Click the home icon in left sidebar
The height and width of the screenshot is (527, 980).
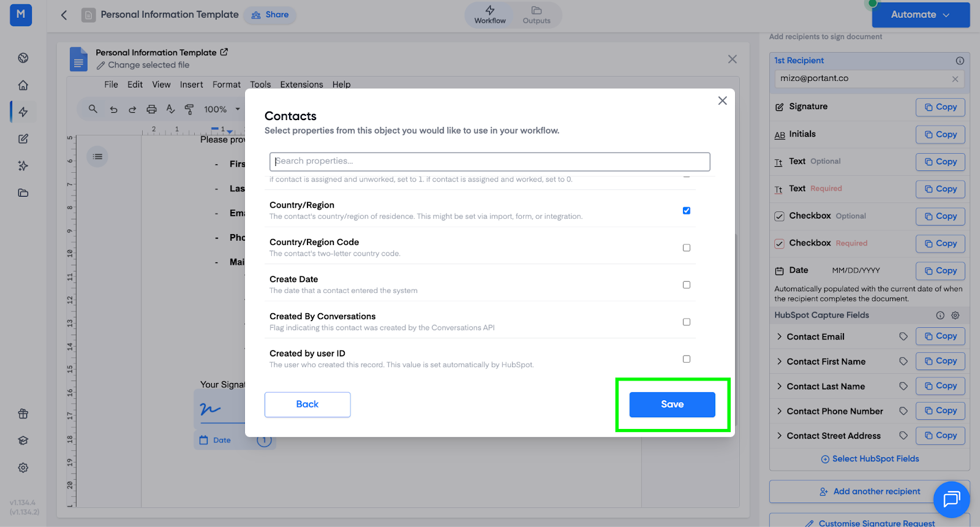coord(23,85)
